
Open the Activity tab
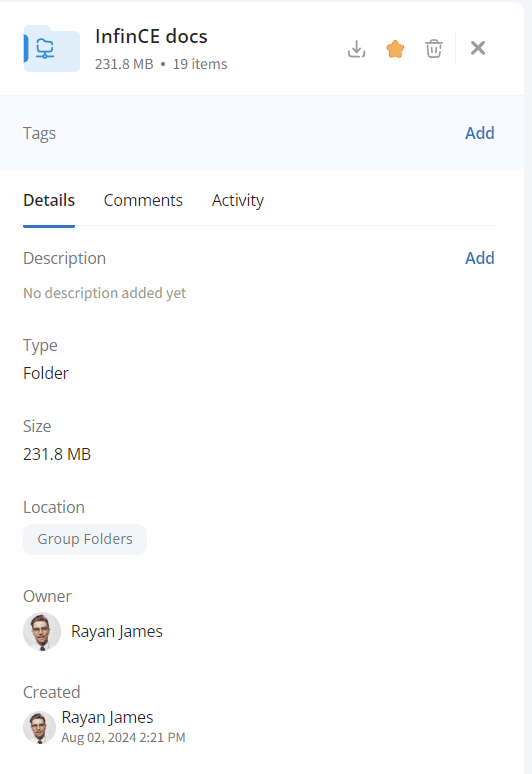point(238,200)
